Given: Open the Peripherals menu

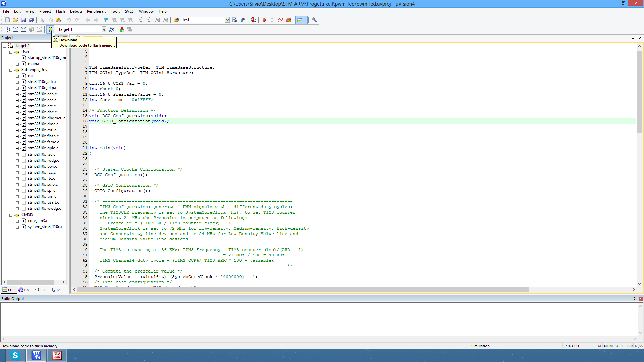Looking at the screenshot, I should pyautogui.click(x=96, y=11).
